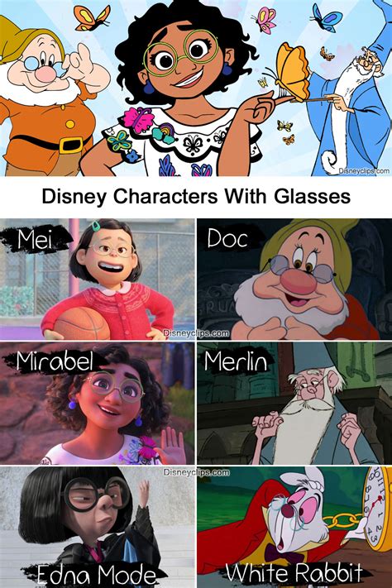Click the Merlin character picture
Viewport: 392px width, 588px height.
294,403
